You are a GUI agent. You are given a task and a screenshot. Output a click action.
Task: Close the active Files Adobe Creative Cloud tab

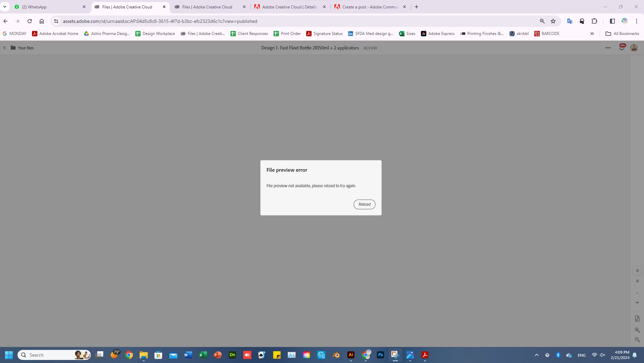[x=164, y=7]
